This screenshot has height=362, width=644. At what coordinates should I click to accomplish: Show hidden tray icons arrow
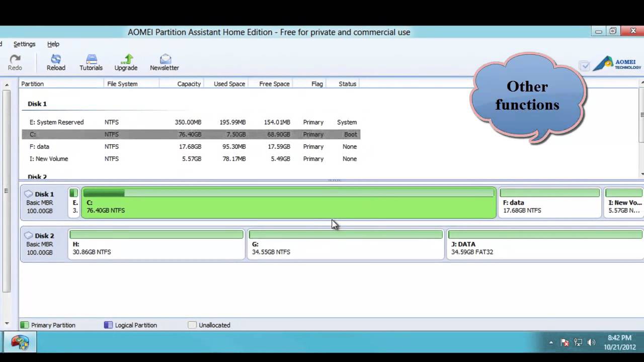coord(551,342)
